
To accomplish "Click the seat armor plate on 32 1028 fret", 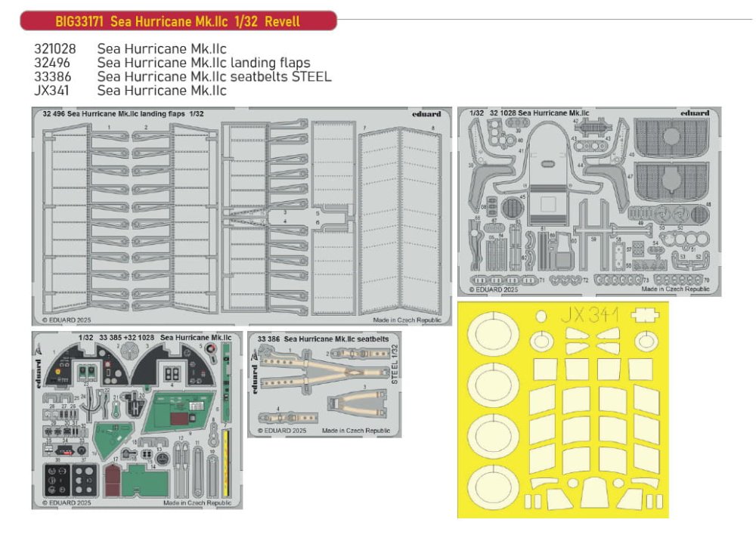I will click(547, 172).
